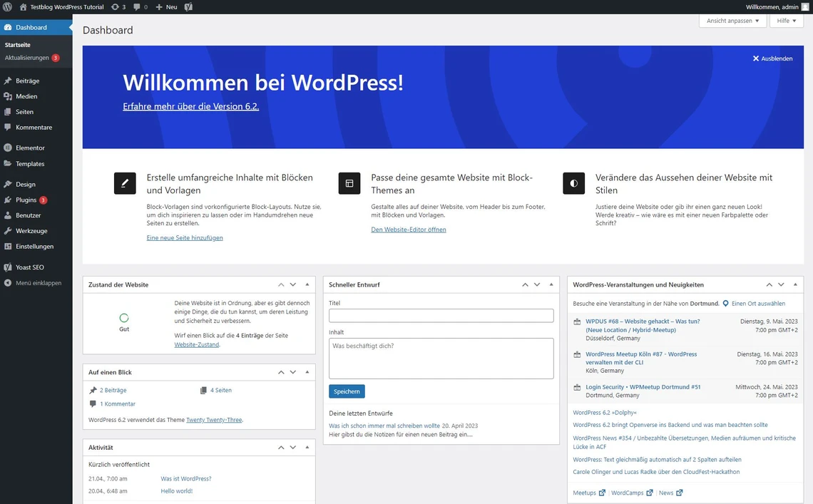
Task: Click the edit pencil icon in welcome panel
Action: pyautogui.click(x=125, y=183)
